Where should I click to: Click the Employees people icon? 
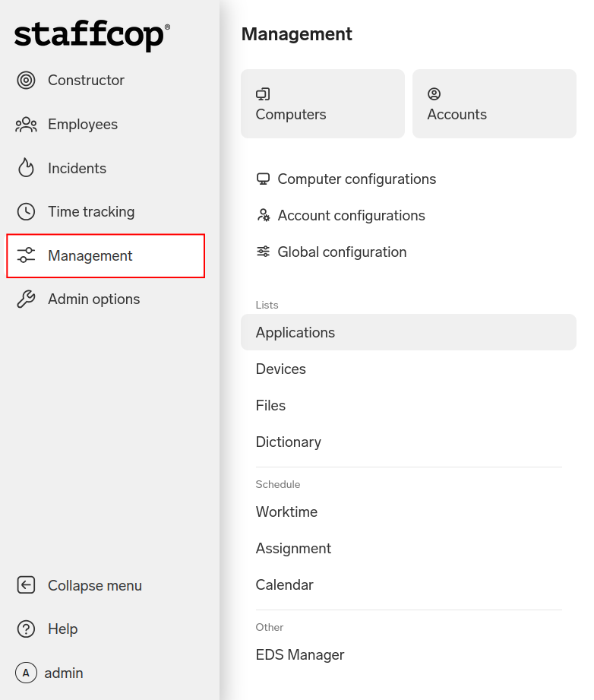26,125
